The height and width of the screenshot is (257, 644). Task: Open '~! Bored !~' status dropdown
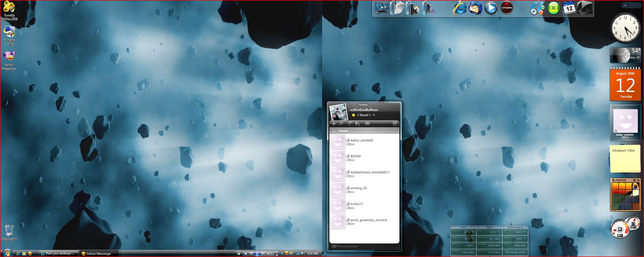point(365,115)
